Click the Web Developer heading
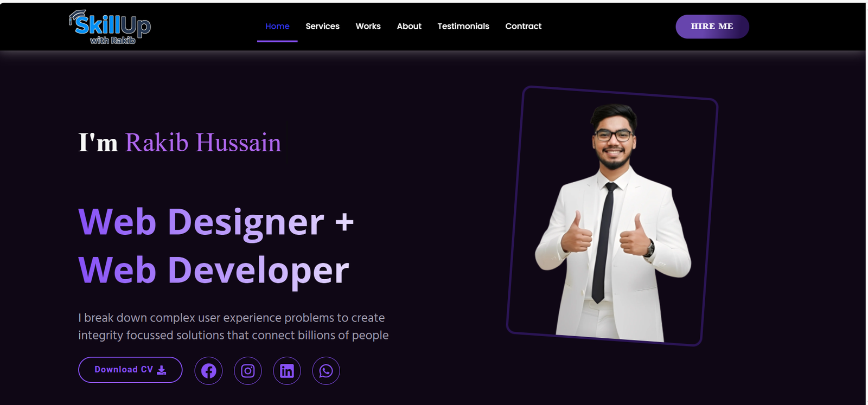Screen dimensions: 868x405 (x=214, y=270)
